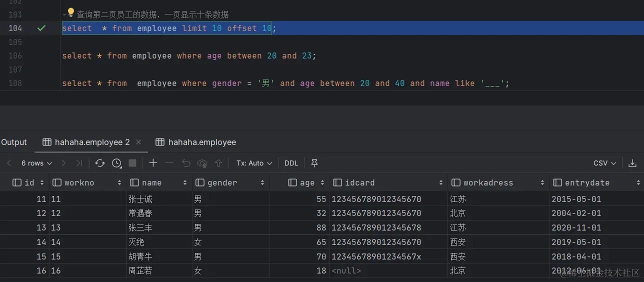Select the name cell 张三丰
Screen dimensions: 644x282
pos(140,227)
